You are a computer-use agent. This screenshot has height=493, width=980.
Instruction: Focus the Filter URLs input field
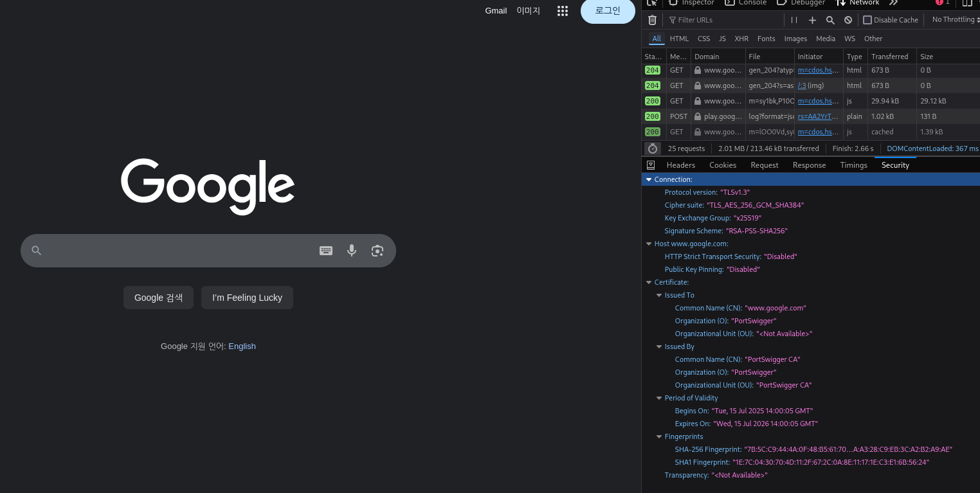pyautogui.click(x=725, y=20)
